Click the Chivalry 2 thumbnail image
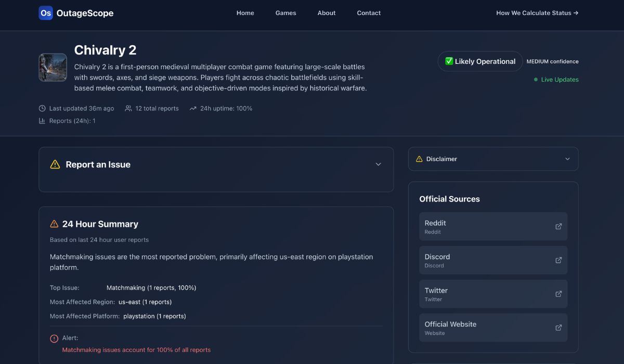 pos(53,67)
